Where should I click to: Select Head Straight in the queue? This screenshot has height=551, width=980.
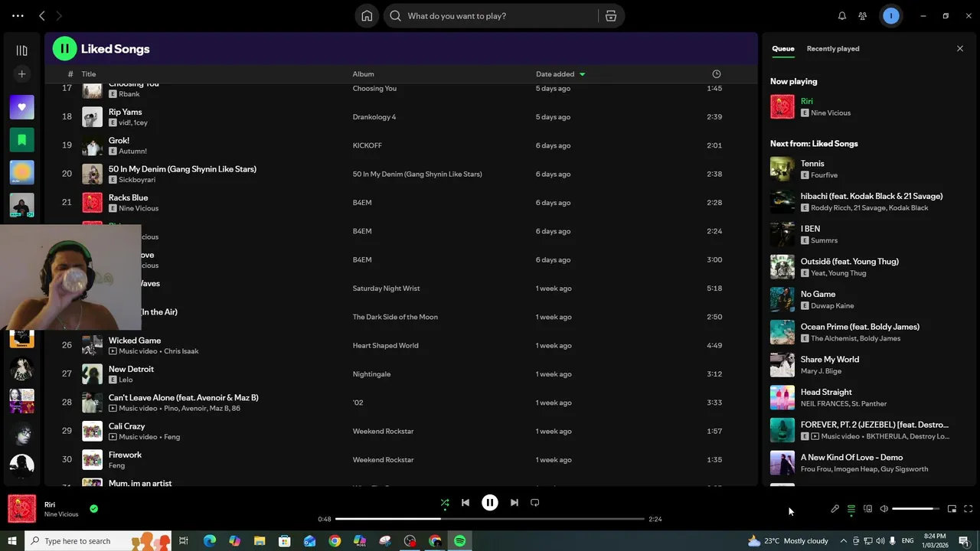click(870, 397)
